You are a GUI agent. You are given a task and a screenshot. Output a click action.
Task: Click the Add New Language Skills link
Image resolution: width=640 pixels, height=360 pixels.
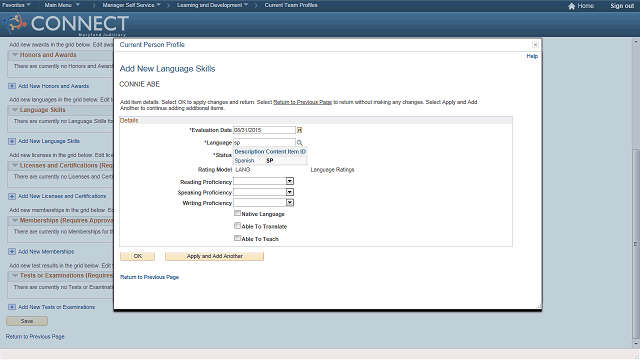click(x=49, y=141)
